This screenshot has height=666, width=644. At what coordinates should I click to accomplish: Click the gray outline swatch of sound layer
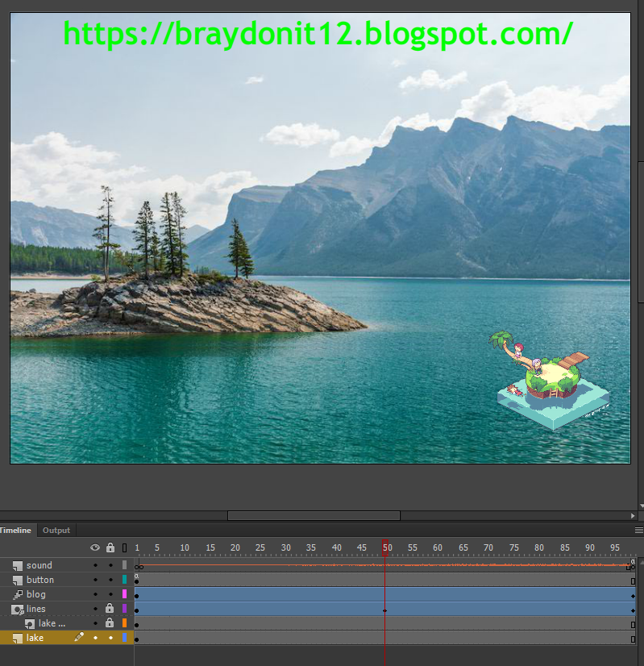click(x=124, y=565)
